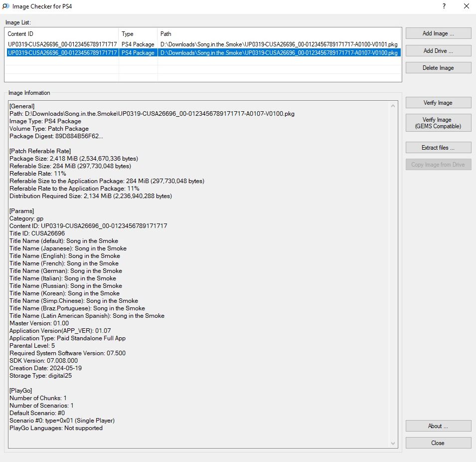Click the scroll-down arrow in Image Information
The height and width of the screenshot is (462, 476).
(393, 444)
